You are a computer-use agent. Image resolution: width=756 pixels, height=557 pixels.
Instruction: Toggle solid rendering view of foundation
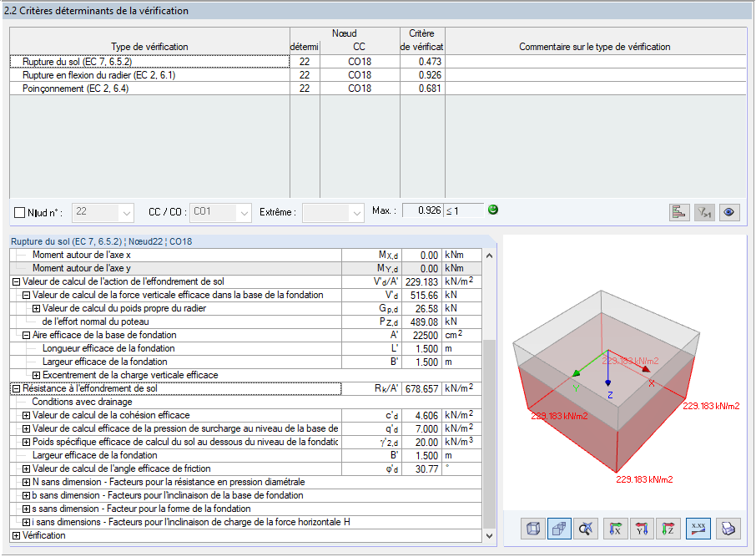(x=559, y=529)
